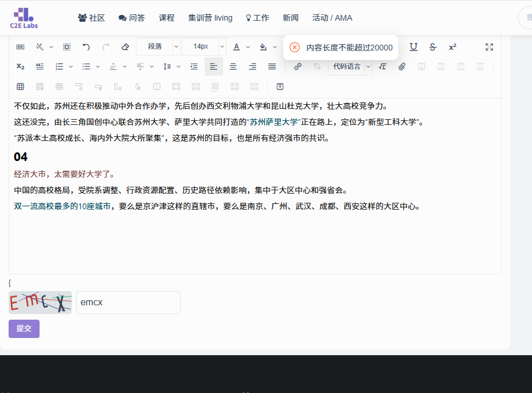Toggle left text alignment

(x=213, y=66)
